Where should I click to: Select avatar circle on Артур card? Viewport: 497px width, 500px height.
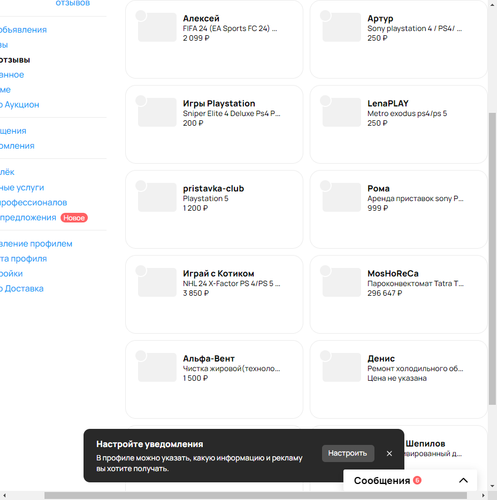pyautogui.click(x=325, y=15)
